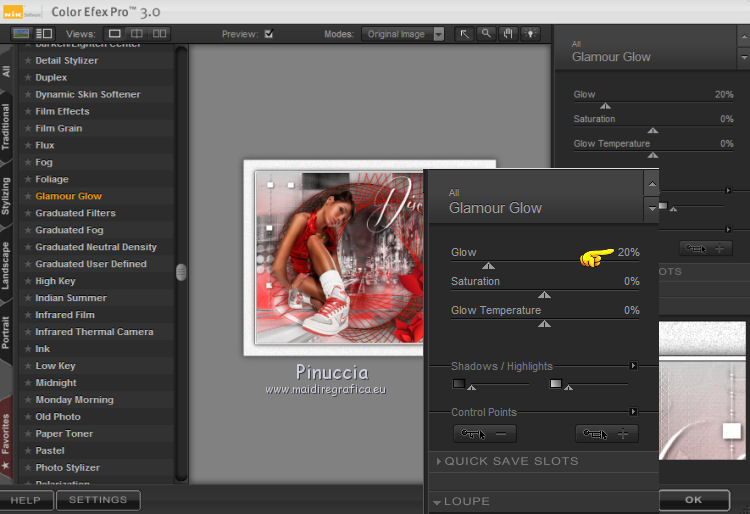
Task: Select the hand pan tool
Action: point(508,33)
